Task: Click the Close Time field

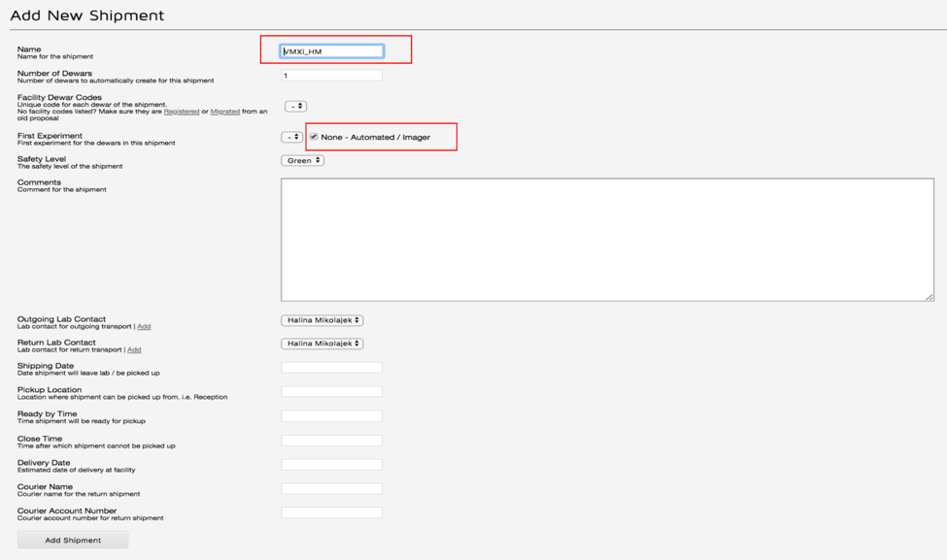Action: pos(330,440)
